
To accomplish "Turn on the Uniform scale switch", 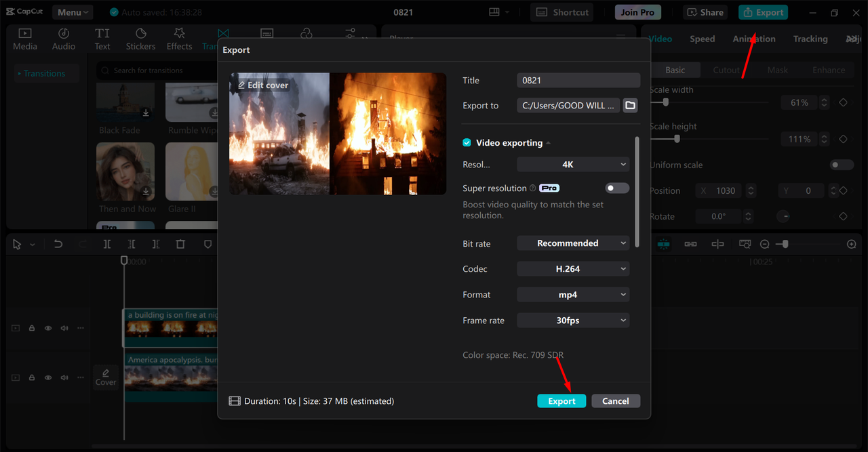I will pyautogui.click(x=842, y=165).
